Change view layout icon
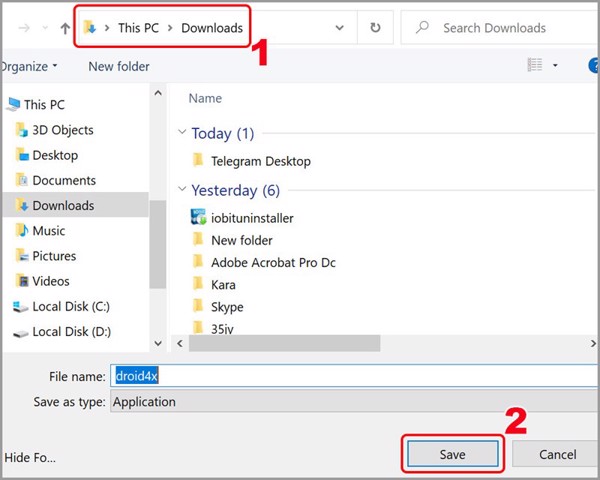 coord(535,65)
